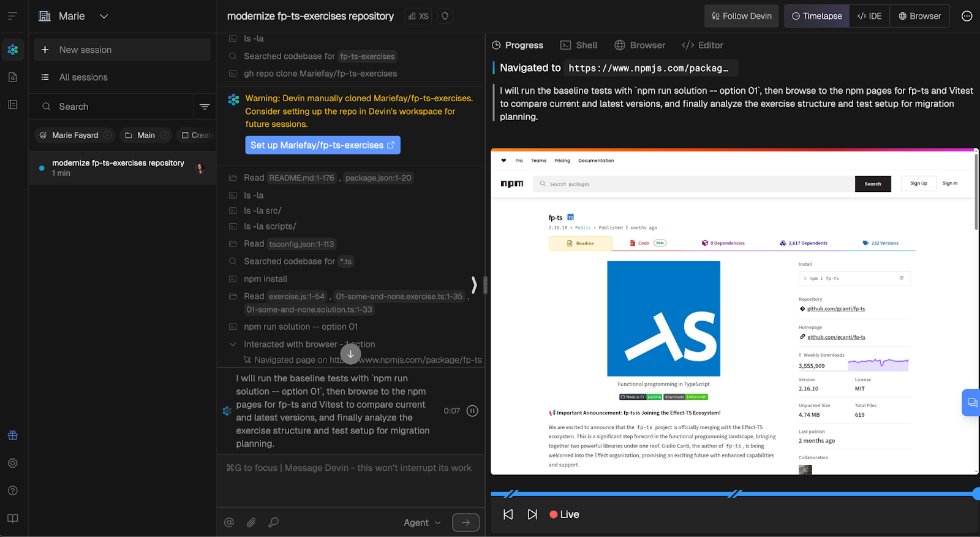Viewport: 980px width, 537px height.
Task: Open the settings gear icon
Action: coord(13,463)
